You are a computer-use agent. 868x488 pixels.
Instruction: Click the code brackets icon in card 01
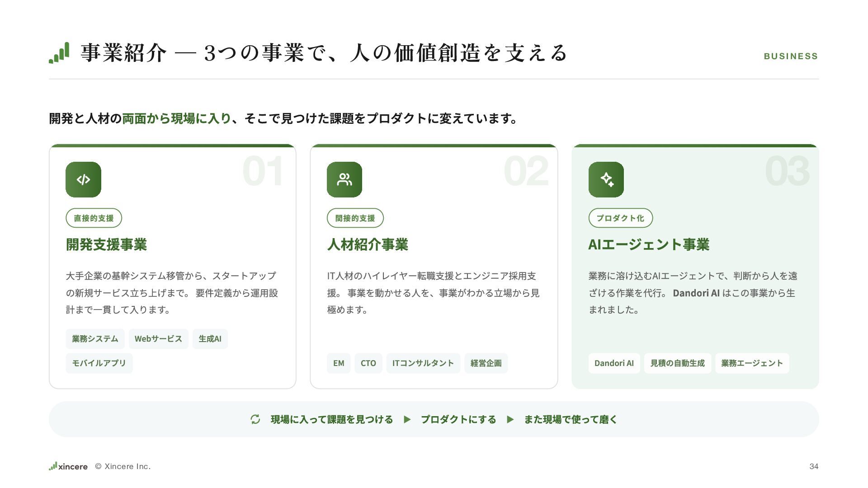point(83,179)
